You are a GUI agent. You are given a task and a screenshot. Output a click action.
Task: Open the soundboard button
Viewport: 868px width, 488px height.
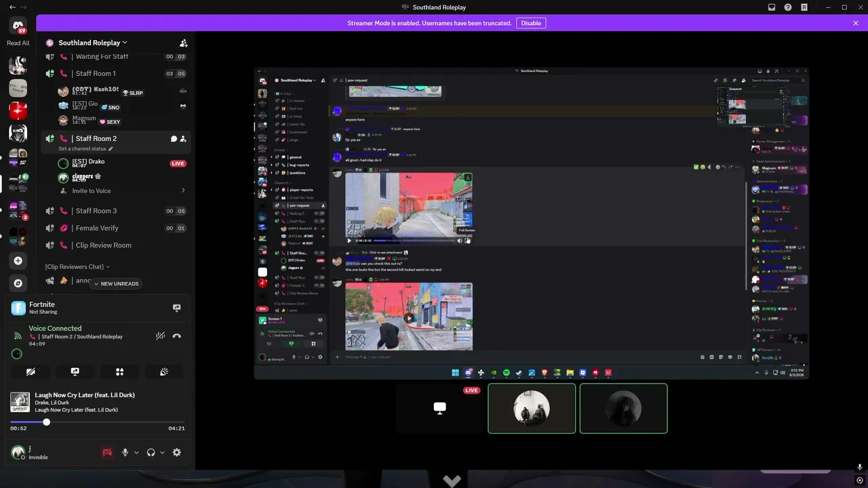[164, 371]
